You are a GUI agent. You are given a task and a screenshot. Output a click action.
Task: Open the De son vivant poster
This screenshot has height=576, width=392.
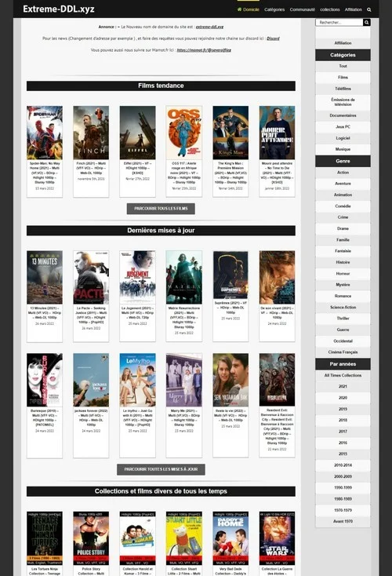pyautogui.click(x=277, y=278)
